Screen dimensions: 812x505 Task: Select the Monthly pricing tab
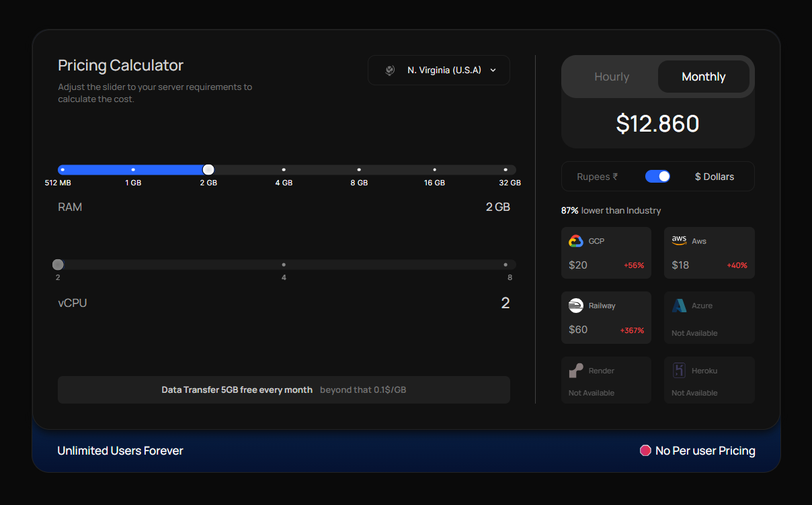(x=703, y=77)
